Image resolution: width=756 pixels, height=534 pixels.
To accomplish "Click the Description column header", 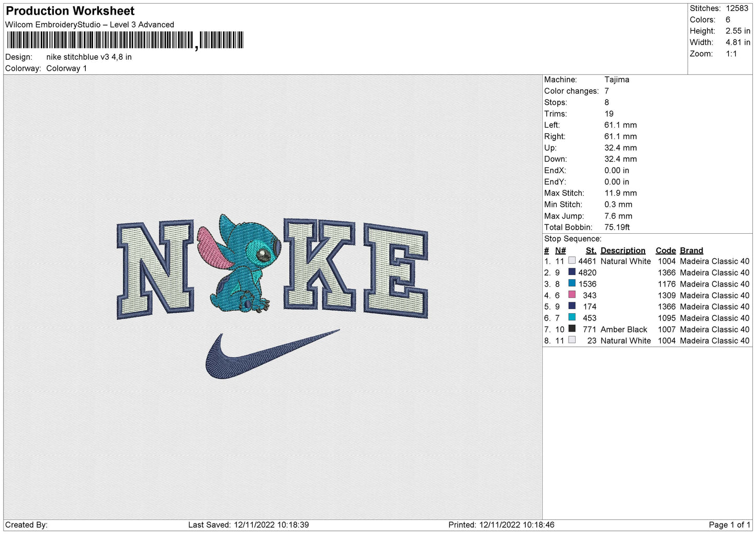I will 623,251.
